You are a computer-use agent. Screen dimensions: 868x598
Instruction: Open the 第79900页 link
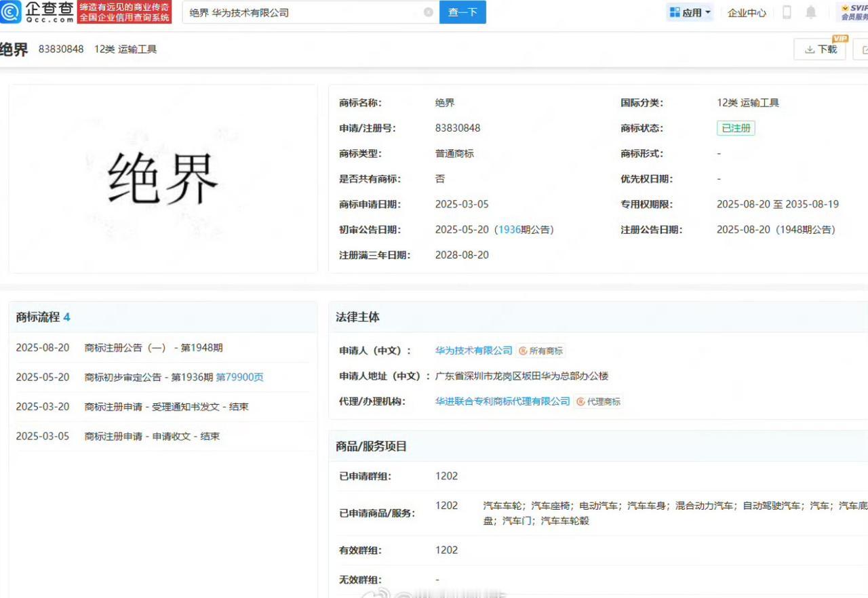click(x=239, y=377)
